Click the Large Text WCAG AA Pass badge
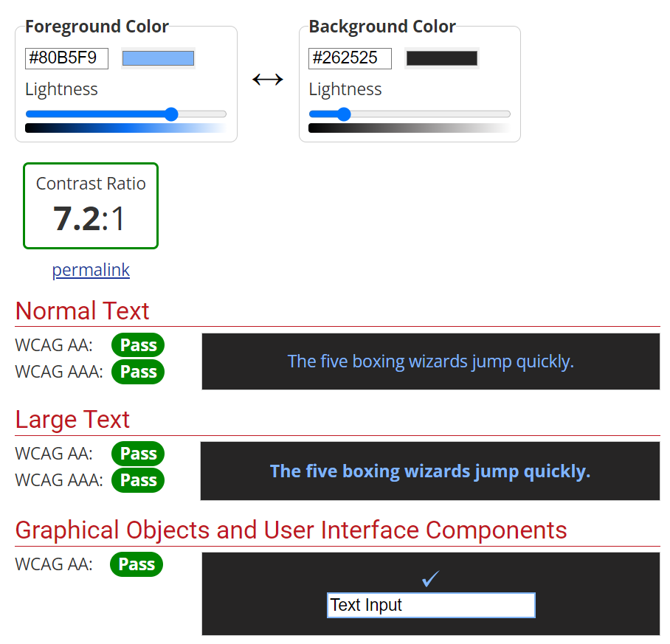The image size is (670, 644). pyautogui.click(x=138, y=454)
